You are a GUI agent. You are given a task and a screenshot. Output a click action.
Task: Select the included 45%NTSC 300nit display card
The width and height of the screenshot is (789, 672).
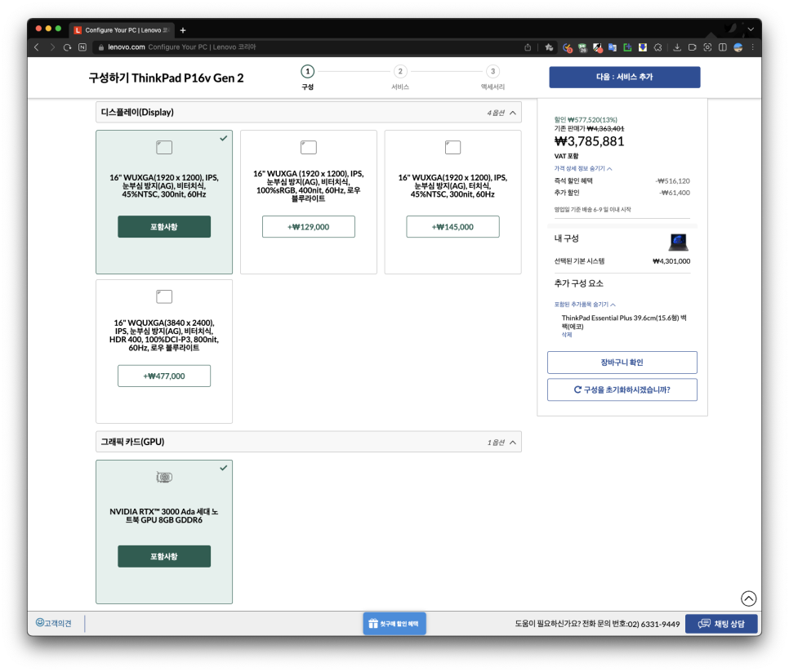point(164,202)
